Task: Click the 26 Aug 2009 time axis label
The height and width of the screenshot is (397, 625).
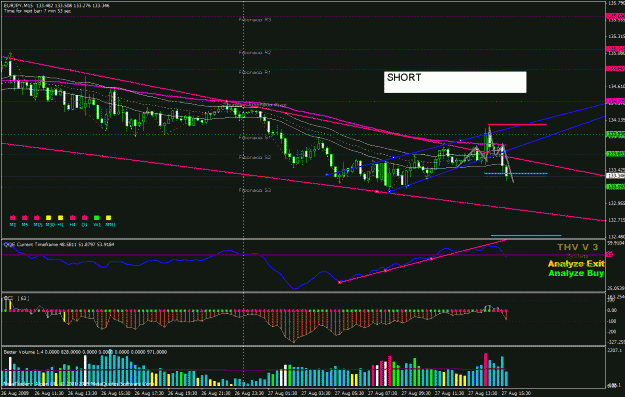Action: (x=15, y=393)
